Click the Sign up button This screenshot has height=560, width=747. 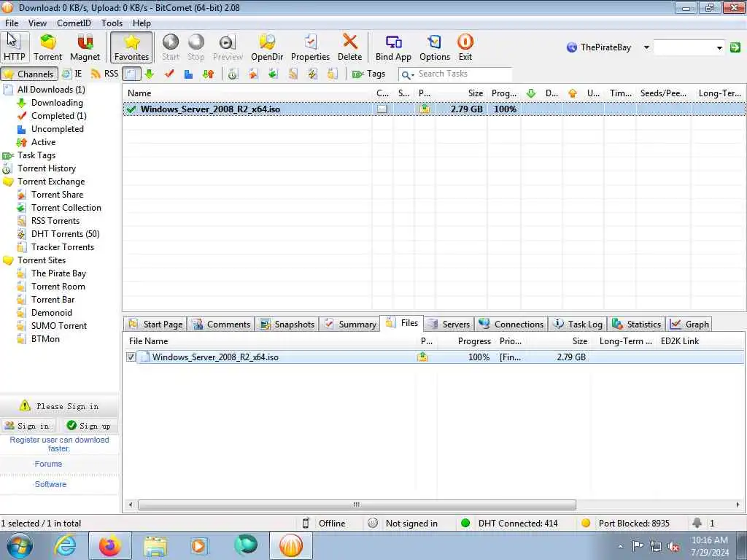point(90,426)
